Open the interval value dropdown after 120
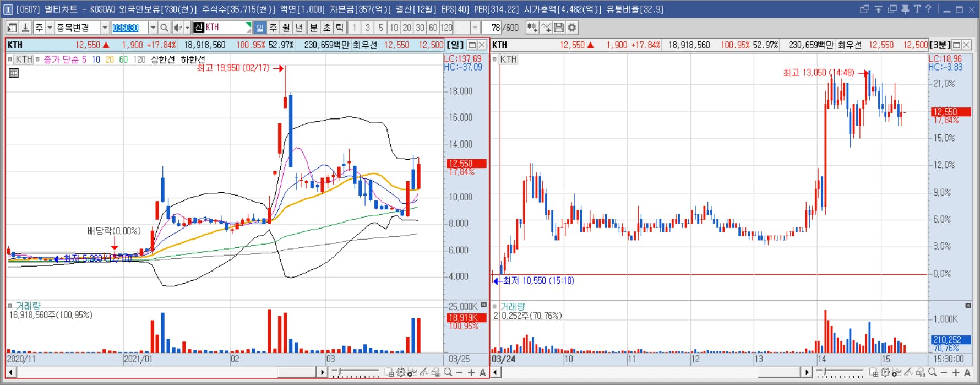The image size is (980, 385). click(x=475, y=28)
